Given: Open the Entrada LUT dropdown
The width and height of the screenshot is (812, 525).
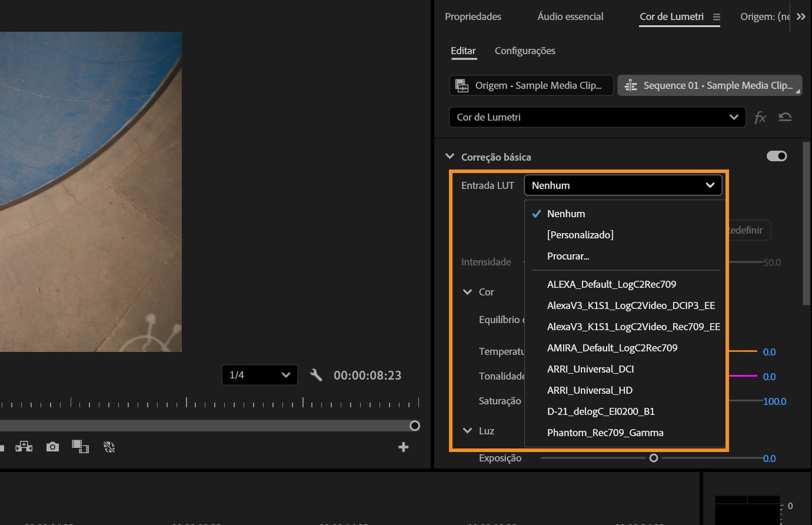Looking at the screenshot, I should [623, 185].
